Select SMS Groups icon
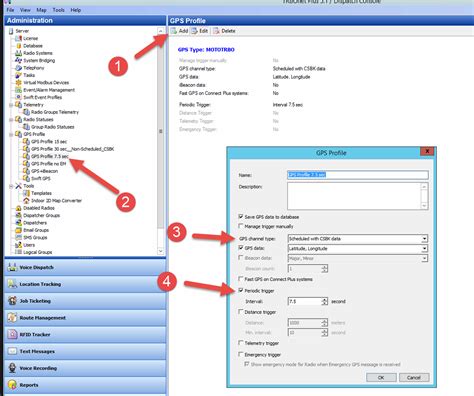 point(19,237)
